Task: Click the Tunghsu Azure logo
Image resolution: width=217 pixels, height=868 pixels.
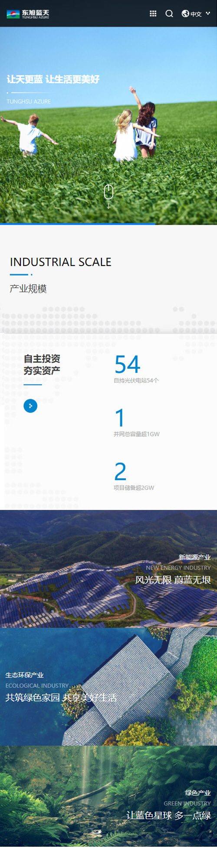Action: coord(28,14)
